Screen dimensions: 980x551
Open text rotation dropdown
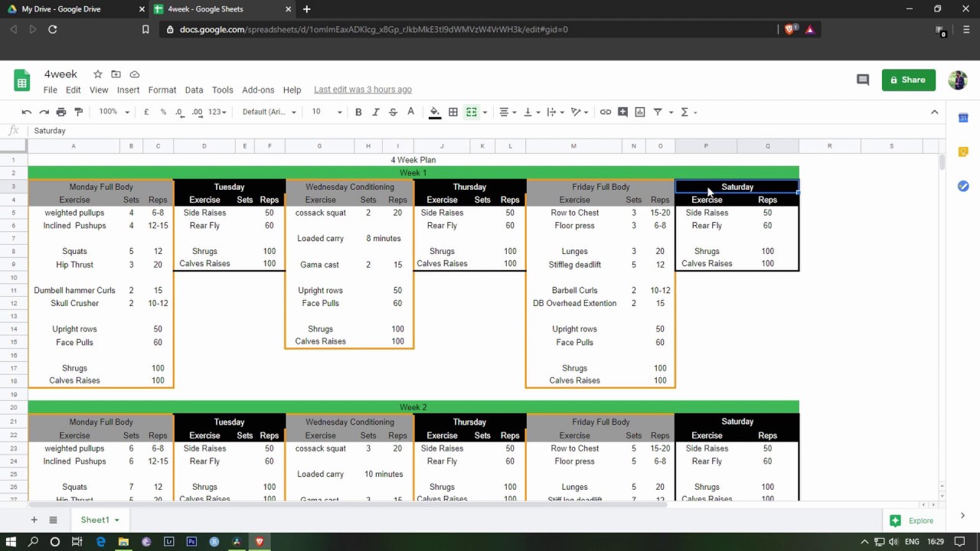(x=580, y=112)
